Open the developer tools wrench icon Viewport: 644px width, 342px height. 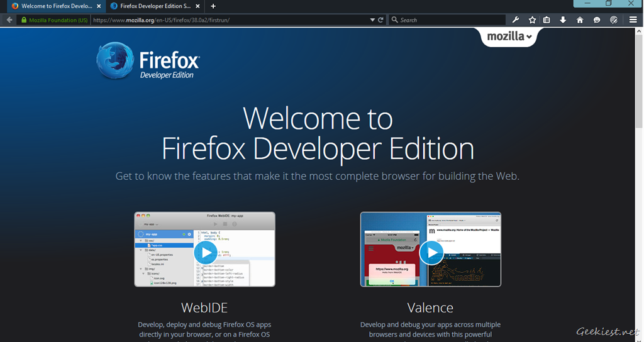click(516, 20)
